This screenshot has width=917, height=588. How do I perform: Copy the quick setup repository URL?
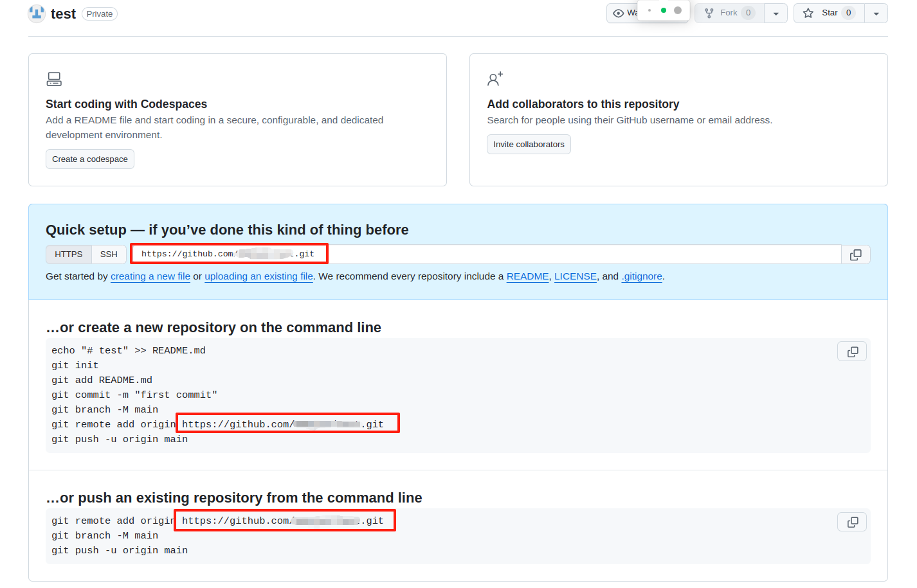[856, 254]
